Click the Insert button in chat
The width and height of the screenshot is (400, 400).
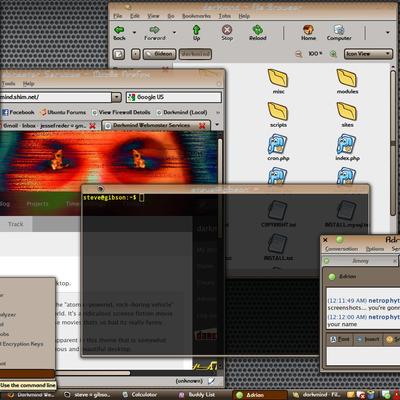tap(368, 339)
